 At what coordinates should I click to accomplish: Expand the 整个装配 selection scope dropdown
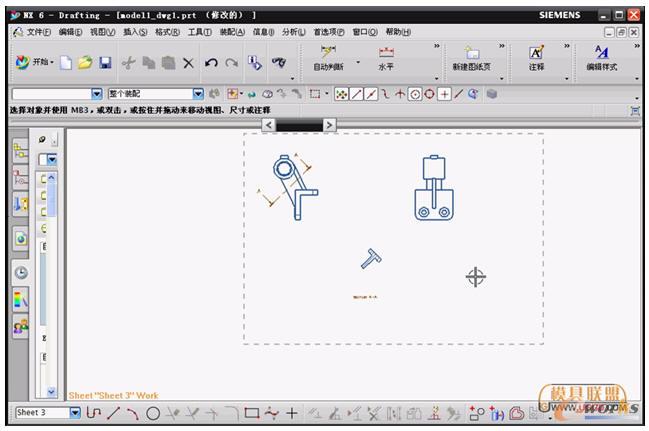197,94
